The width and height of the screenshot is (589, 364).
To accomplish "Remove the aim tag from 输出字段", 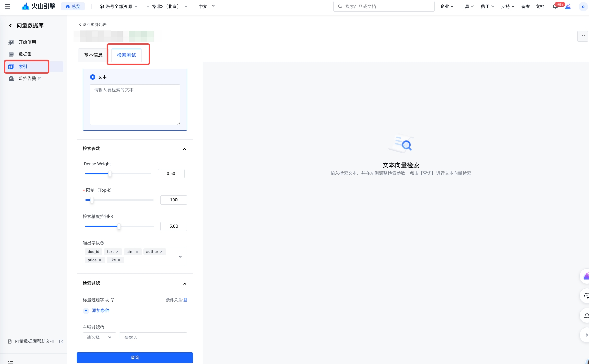I will click(137, 252).
